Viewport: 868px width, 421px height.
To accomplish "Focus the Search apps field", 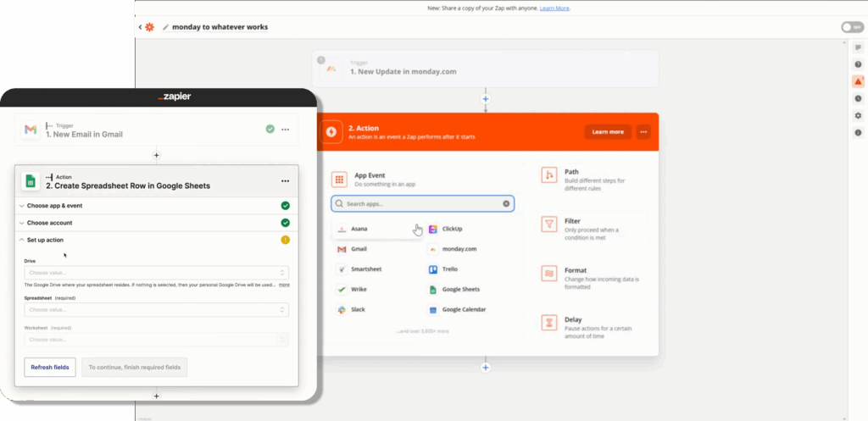I will (422, 203).
